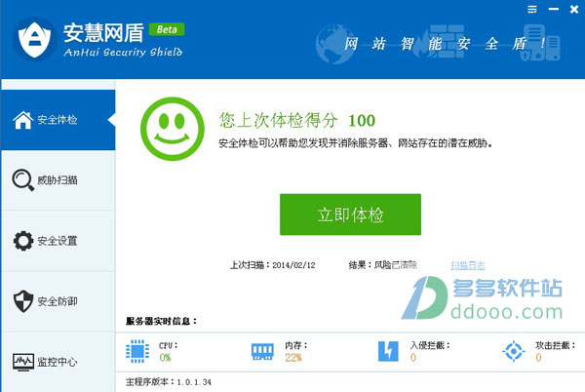Open the title bar menu icon
The image size is (585, 392).
[x=532, y=10]
